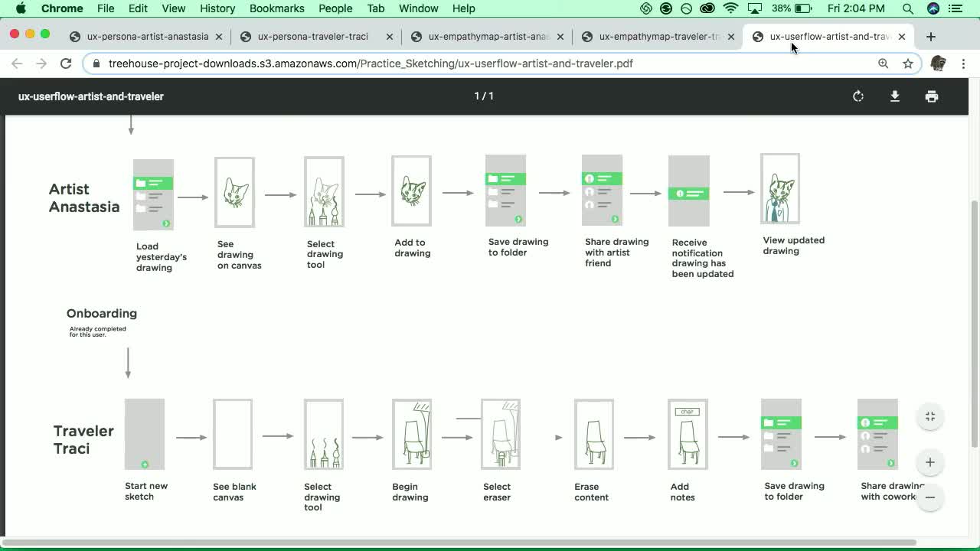This screenshot has width=980, height=551.
Task: Zoom out with the minus button
Action: tap(930, 497)
